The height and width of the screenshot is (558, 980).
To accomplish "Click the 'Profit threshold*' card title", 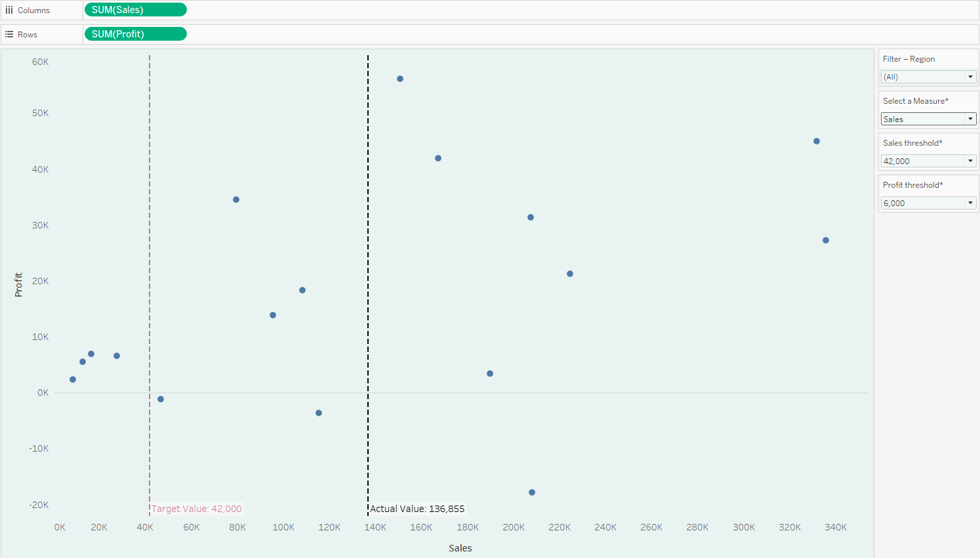I will [913, 185].
